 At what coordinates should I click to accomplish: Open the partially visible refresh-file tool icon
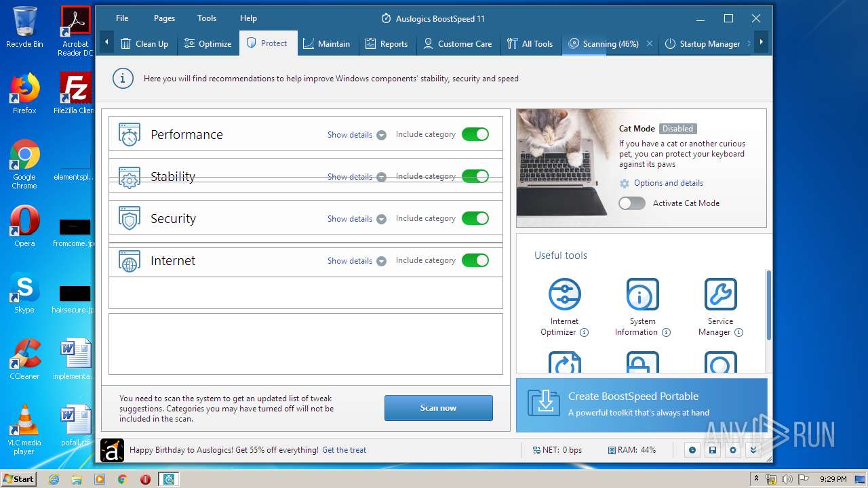[x=564, y=363]
